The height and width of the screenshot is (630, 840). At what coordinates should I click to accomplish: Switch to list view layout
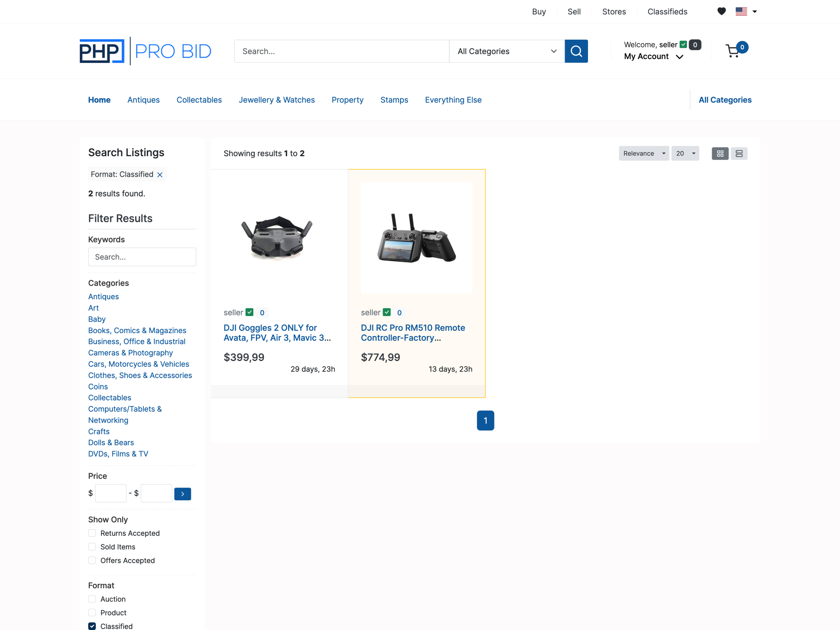click(x=739, y=154)
